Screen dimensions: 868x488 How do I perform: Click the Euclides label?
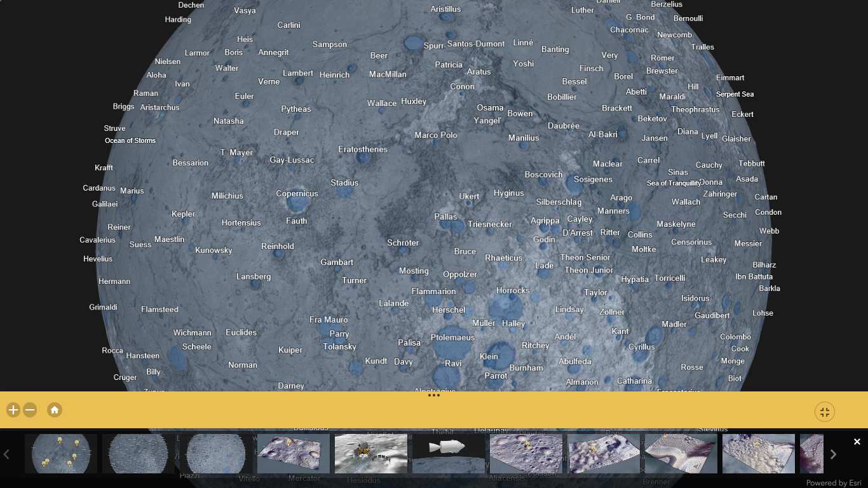coord(241,332)
